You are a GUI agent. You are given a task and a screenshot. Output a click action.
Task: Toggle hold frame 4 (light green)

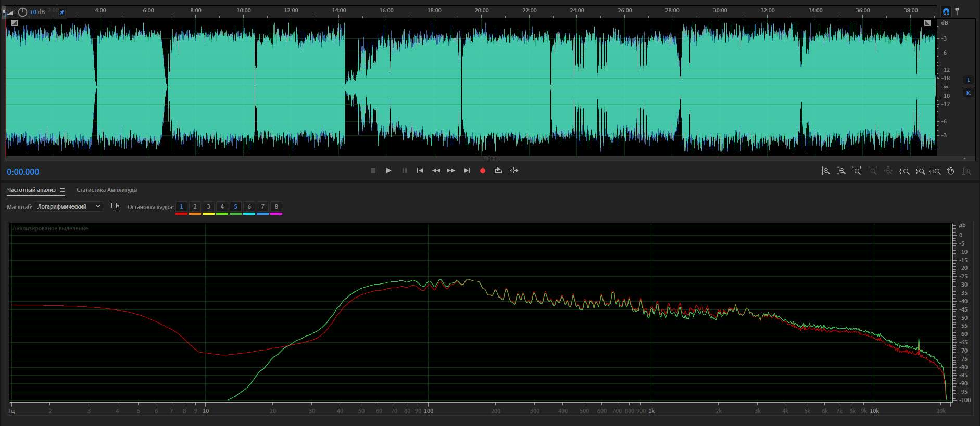tap(222, 207)
